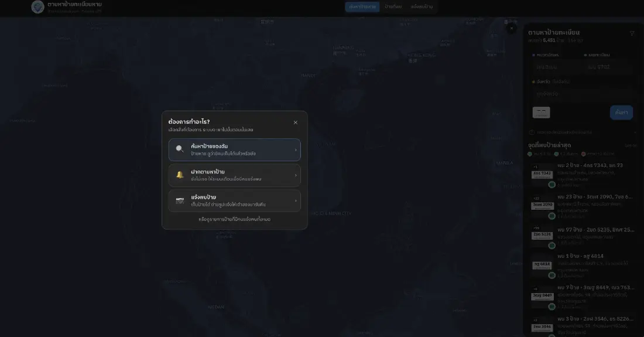Switch to แจ้งพบป้าย tab in header
The width and height of the screenshot is (644, 337).
(422, 6)
